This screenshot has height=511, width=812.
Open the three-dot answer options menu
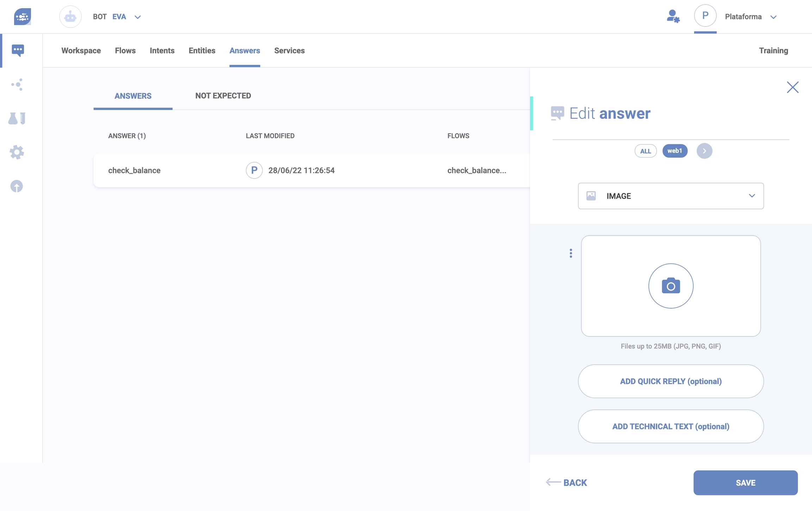[571, 253]
